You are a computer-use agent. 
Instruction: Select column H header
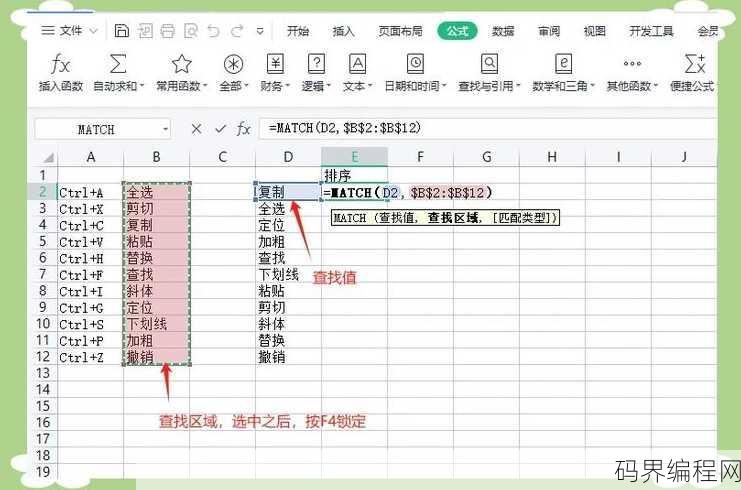point(552,157)
